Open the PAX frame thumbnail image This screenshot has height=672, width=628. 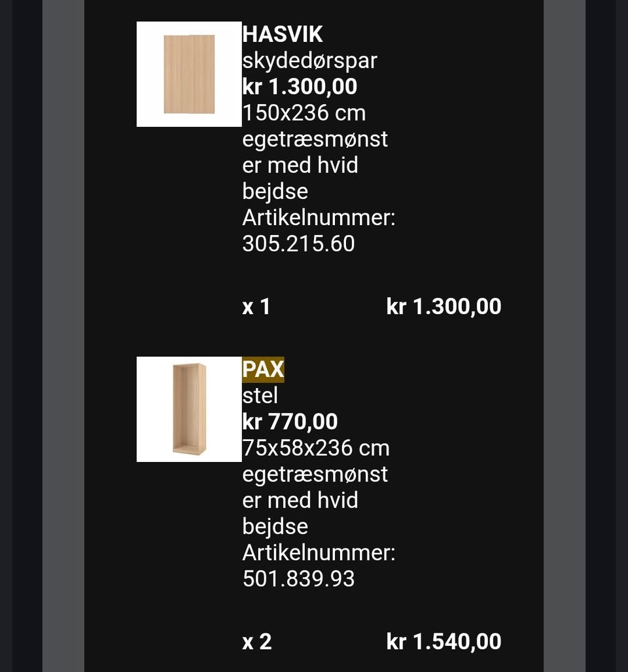click(189, 409)
